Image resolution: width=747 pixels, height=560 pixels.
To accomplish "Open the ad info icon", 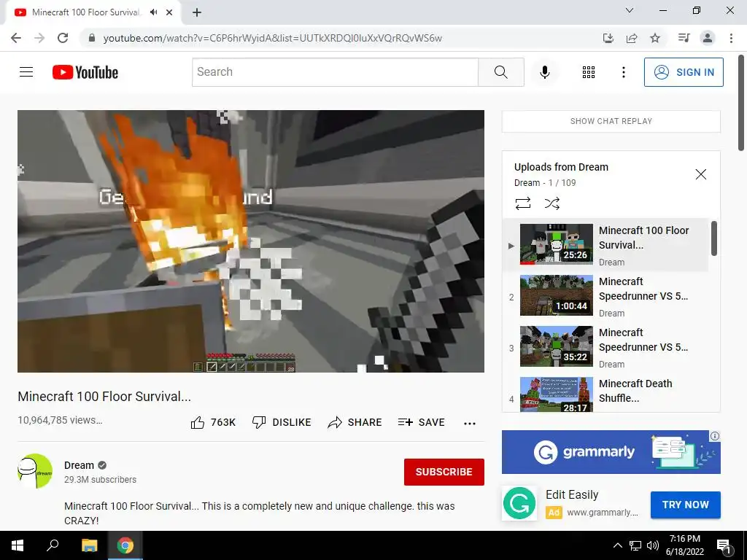I will [715, 436].
